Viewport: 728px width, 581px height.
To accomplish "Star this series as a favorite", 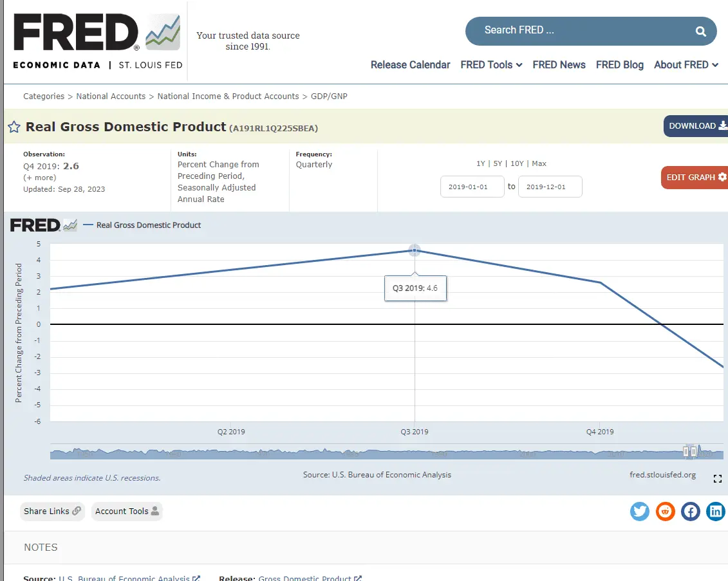I will pos(14,127).
